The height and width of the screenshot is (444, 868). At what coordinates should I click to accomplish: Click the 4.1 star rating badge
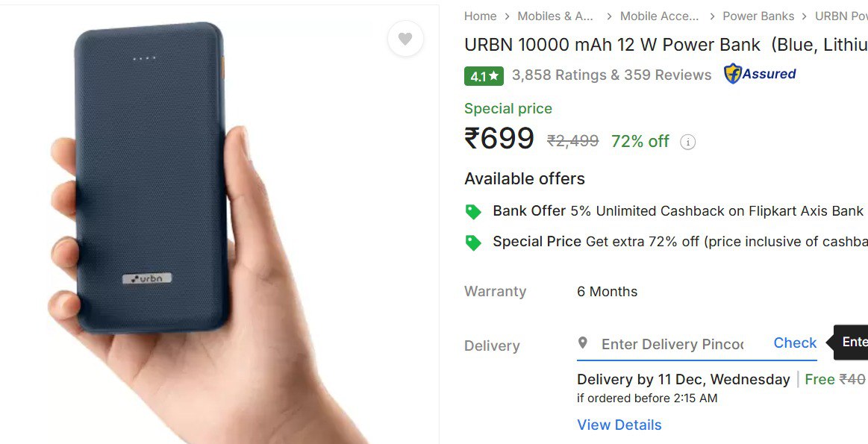pos(484,76)
